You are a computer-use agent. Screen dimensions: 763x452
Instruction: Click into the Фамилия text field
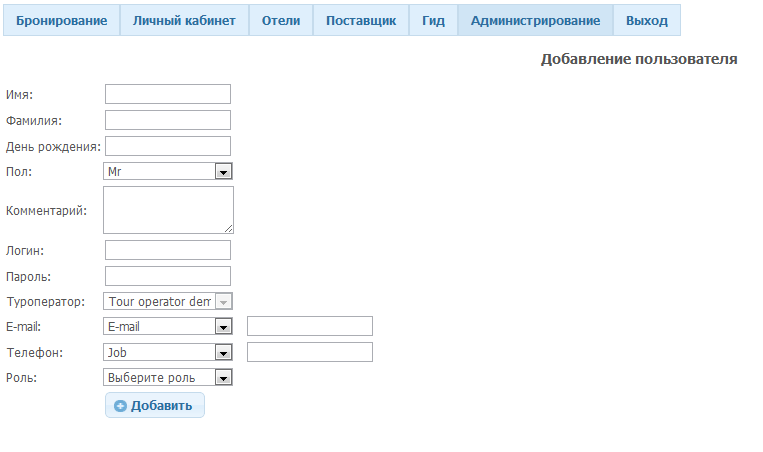click(168, 120)
